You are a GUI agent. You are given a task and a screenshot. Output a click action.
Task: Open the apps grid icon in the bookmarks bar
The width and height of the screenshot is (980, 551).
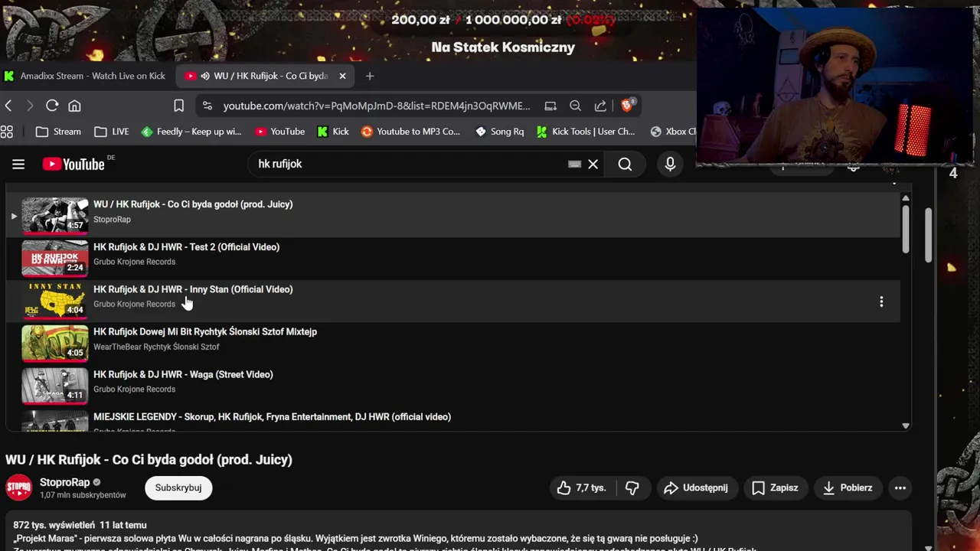click(x=7, y=132)
